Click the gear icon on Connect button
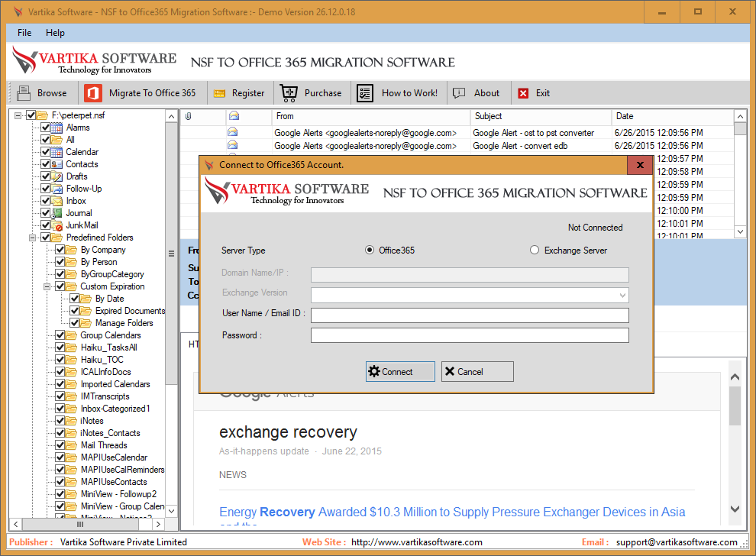Viewport: 756px width, 556px height. point(374,371)
